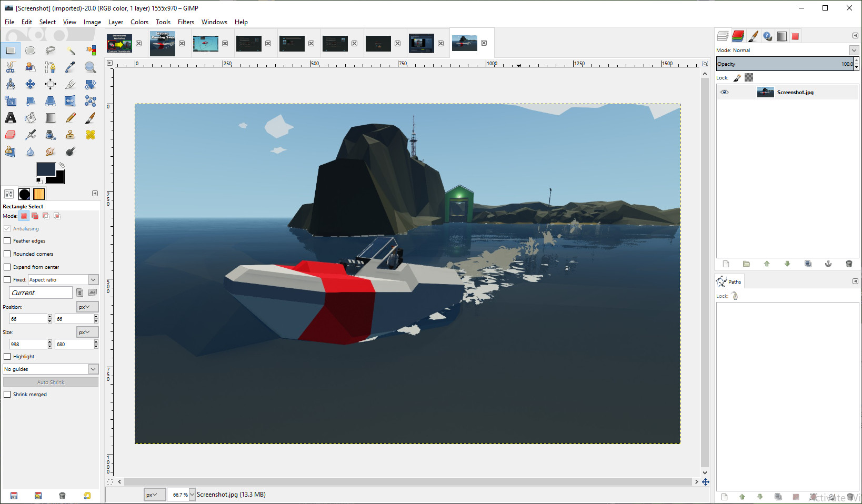Choose the Measure compass tool

(11, 84)
